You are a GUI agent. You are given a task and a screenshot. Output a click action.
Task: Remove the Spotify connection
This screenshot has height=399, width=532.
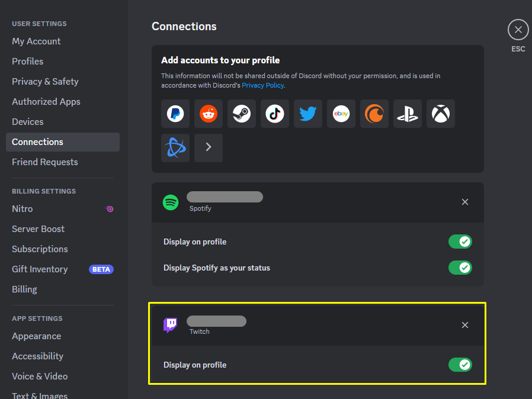tap(465, 202)
